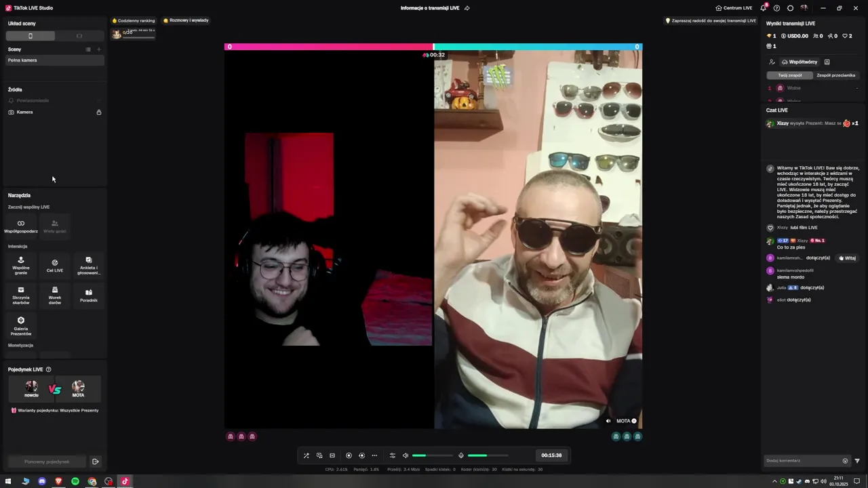Image resolution: width=868 pixels, height=488 pixels.
Task: Click the Witaj welcome button in chat
Action: point(848,258)
